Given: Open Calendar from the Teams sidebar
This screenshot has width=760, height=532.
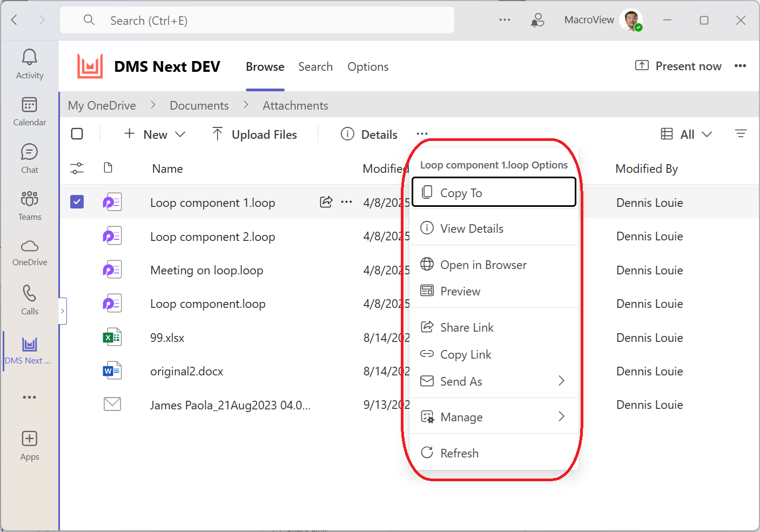Looking at the screenshot, I should click(x=30, y=111).
